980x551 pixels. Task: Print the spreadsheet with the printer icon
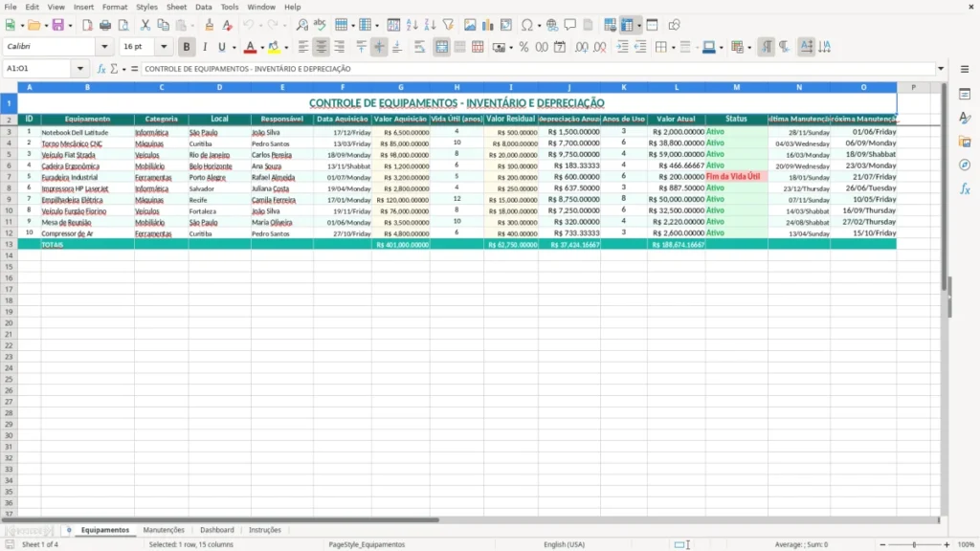[x=105, y=25]
